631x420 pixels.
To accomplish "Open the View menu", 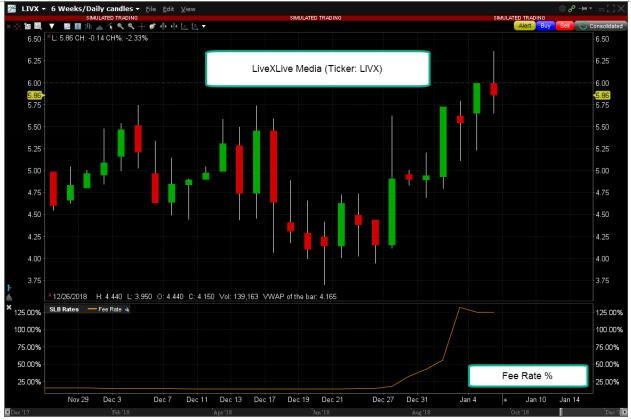I will coord(188,9).
